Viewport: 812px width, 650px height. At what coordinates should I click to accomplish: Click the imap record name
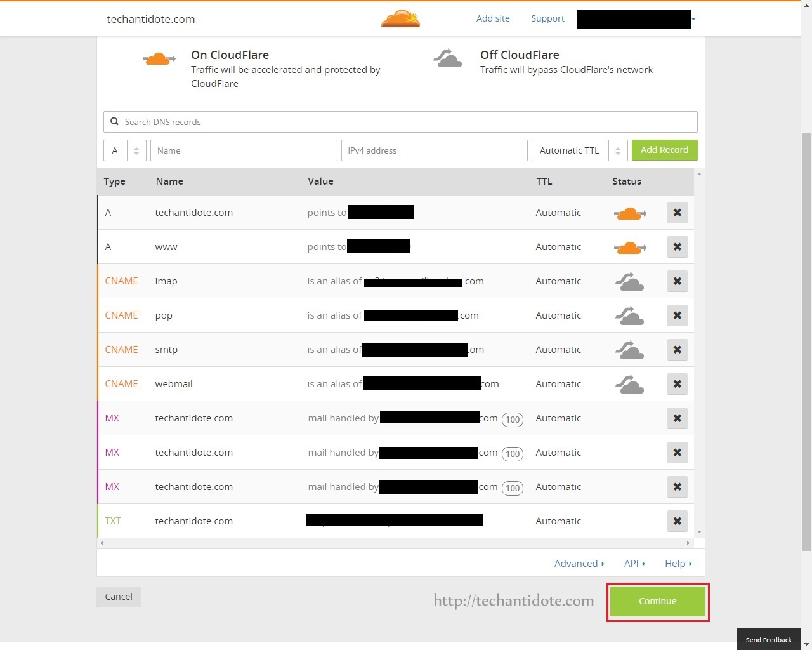tap(166, 281)
